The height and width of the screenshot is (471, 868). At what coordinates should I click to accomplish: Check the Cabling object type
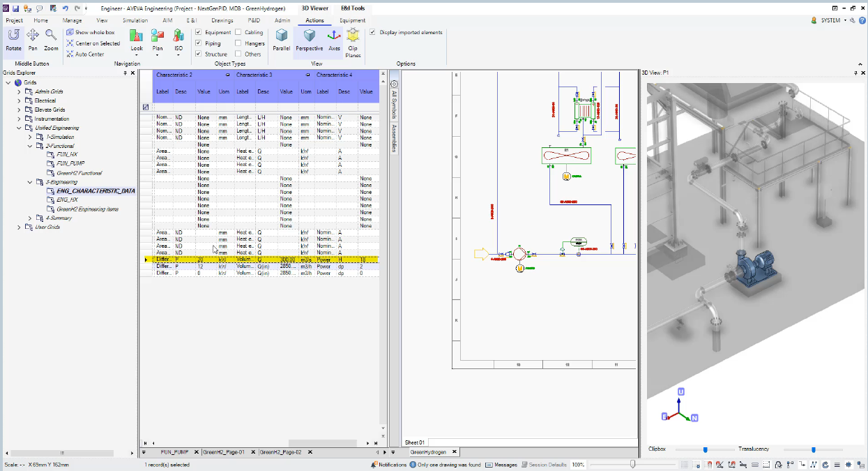(238, 32)
